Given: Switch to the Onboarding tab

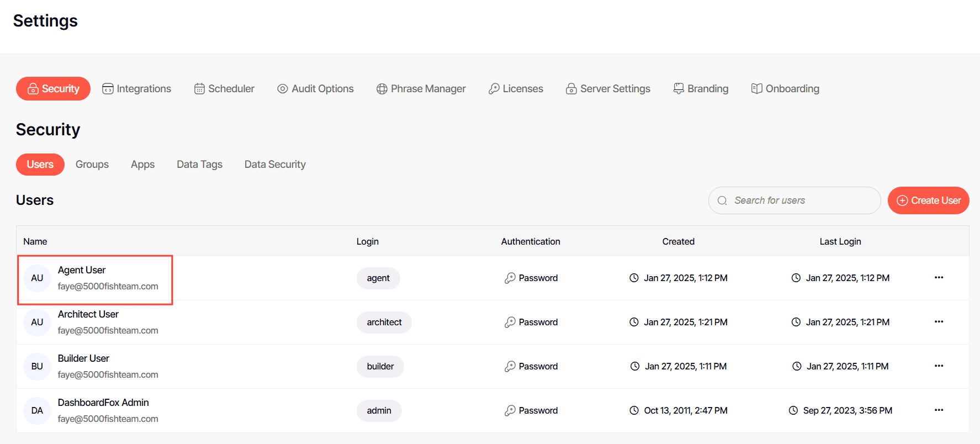Looking at the screenshot, I should 785,89.
